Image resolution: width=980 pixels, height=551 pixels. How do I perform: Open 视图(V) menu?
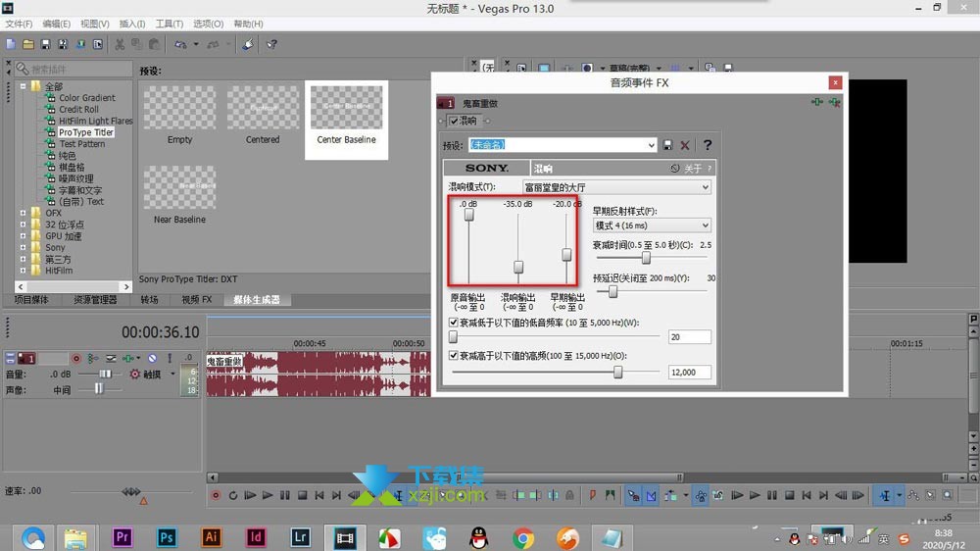pyautogui.click(x=94, y=24)
